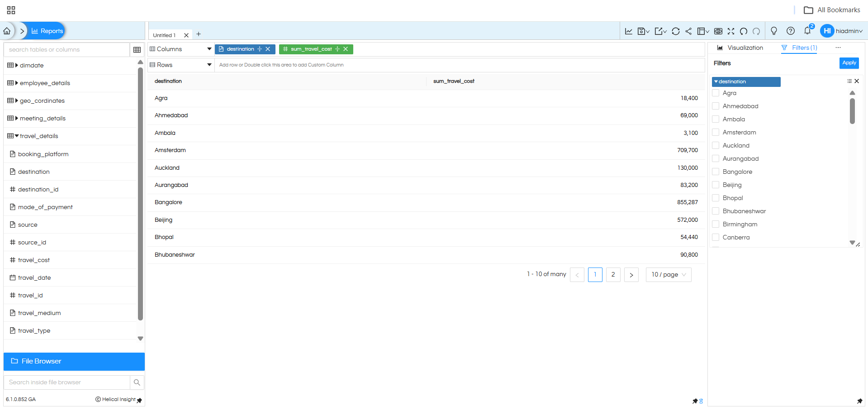Click the refresh report icon
This screenshot has height=411, width=868.
pyautogui.click(x=675, y=31)
